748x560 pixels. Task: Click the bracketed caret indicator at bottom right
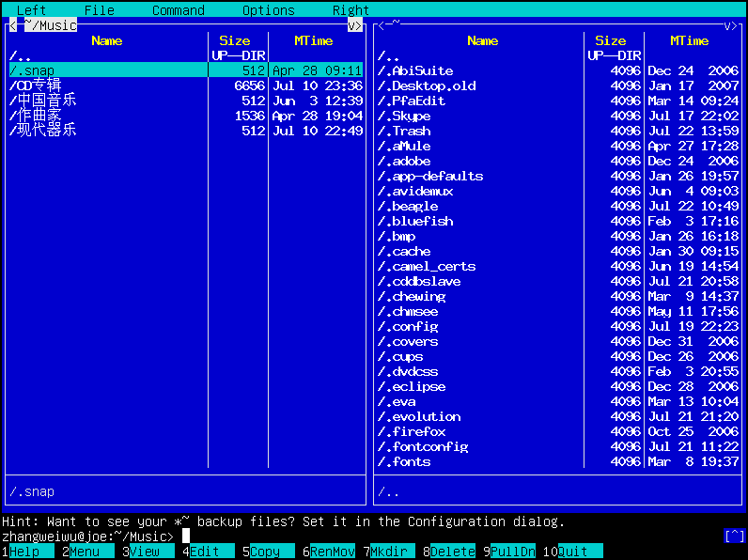click(734, 536)
